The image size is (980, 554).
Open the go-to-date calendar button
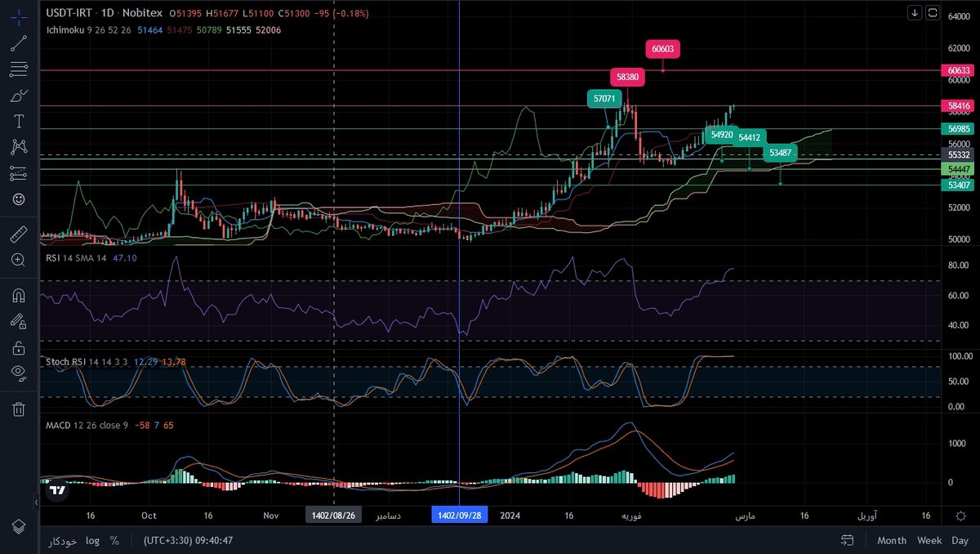click(848, 540)
